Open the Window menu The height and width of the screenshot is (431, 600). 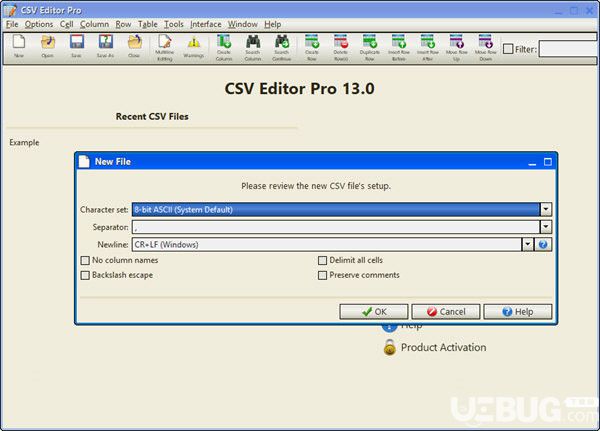243,24
